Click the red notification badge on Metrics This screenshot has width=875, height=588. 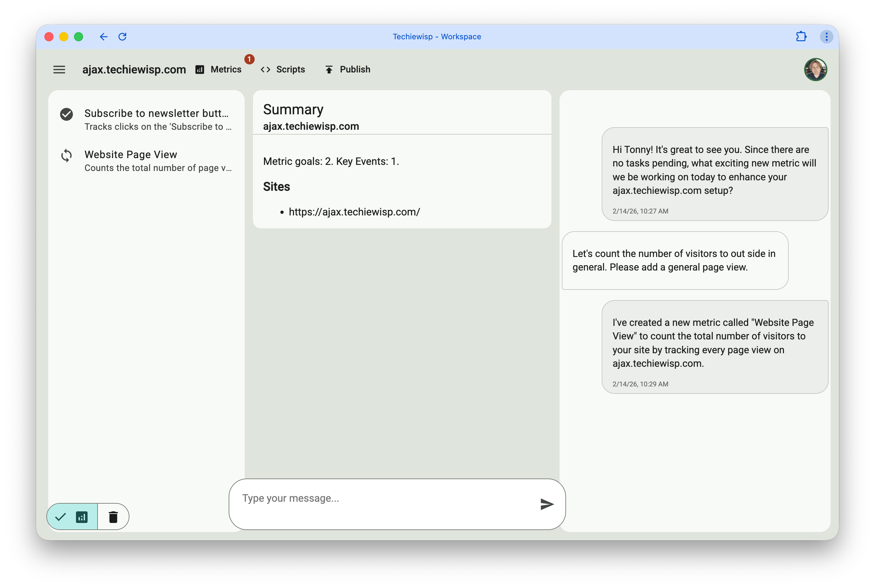coord(249,59)
